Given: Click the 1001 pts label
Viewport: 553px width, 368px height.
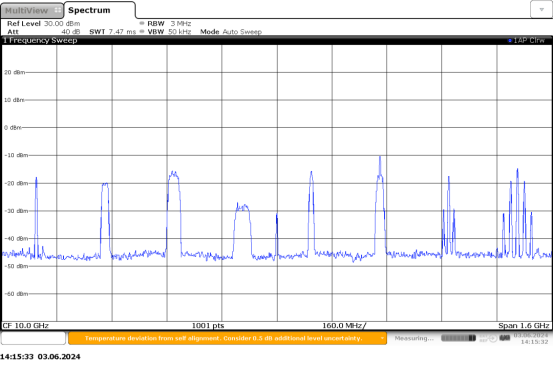Looking at the screenshot, I should coord(208,326).
